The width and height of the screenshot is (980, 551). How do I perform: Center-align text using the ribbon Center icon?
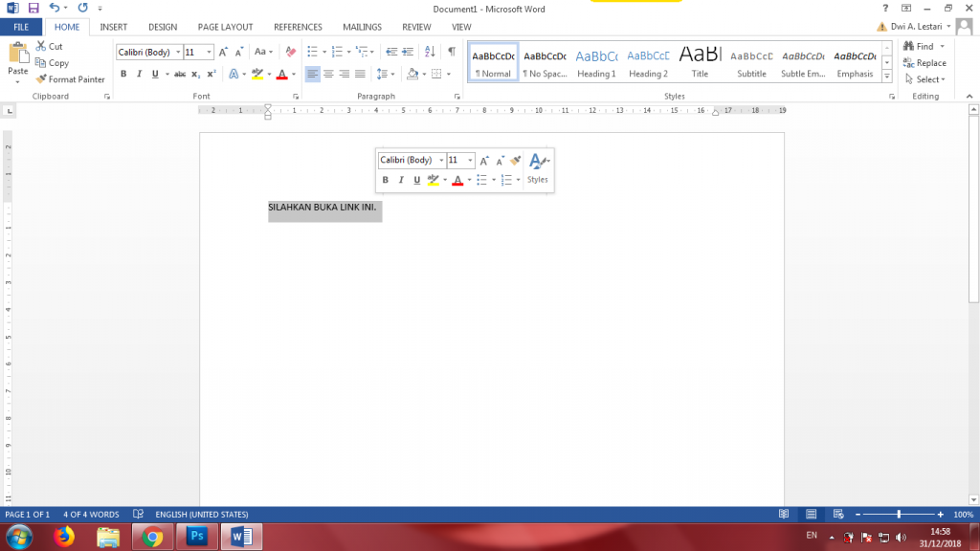click(328, 74)
